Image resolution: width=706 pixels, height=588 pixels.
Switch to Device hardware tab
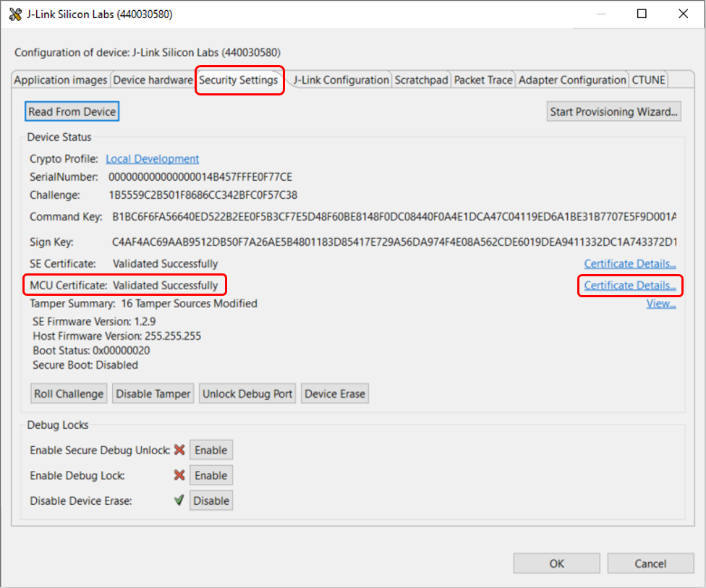pos(153,80)
